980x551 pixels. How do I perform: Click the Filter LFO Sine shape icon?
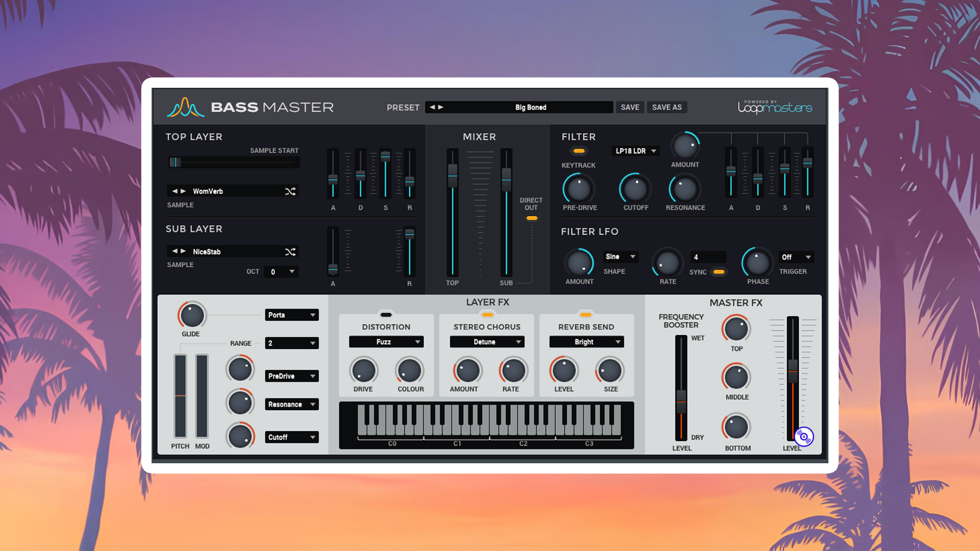point(617,256)
